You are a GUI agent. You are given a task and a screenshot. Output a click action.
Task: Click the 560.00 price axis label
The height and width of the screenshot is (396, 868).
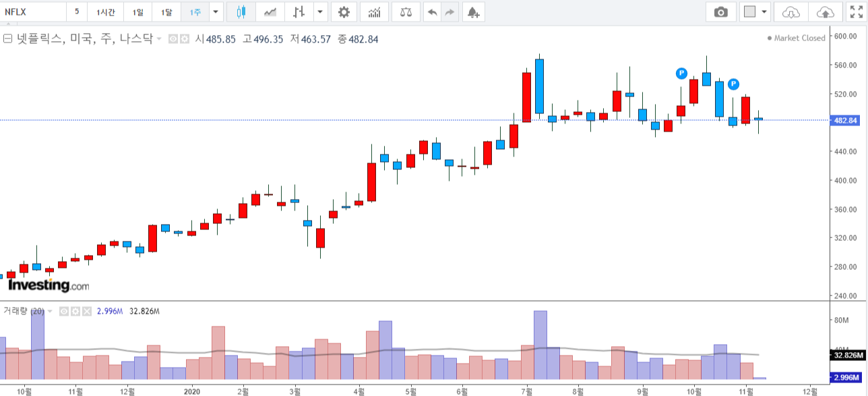845,65
